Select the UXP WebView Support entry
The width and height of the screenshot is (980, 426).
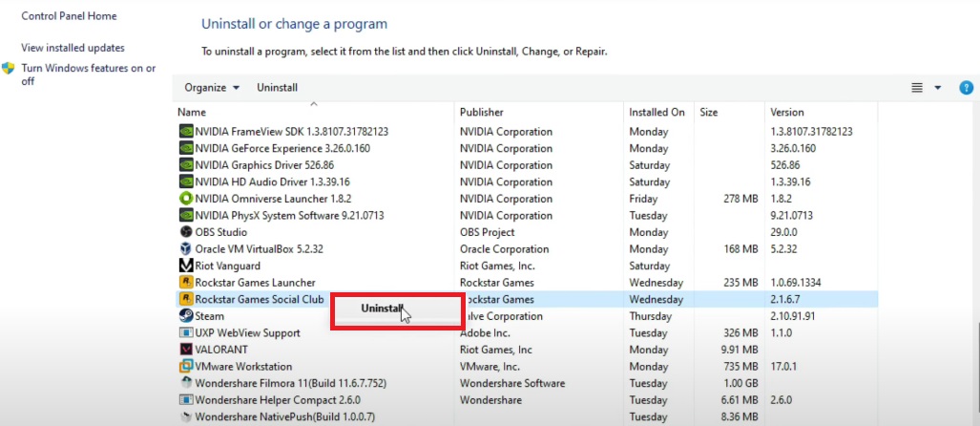point(247,332)
